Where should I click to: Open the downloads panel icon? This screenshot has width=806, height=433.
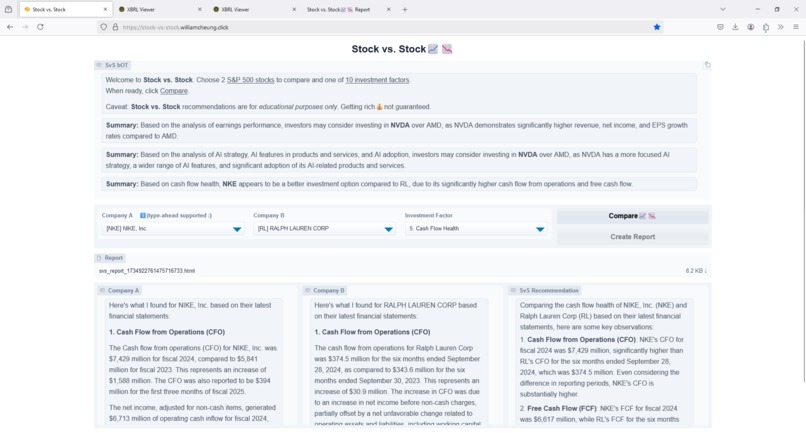point(735,27)
